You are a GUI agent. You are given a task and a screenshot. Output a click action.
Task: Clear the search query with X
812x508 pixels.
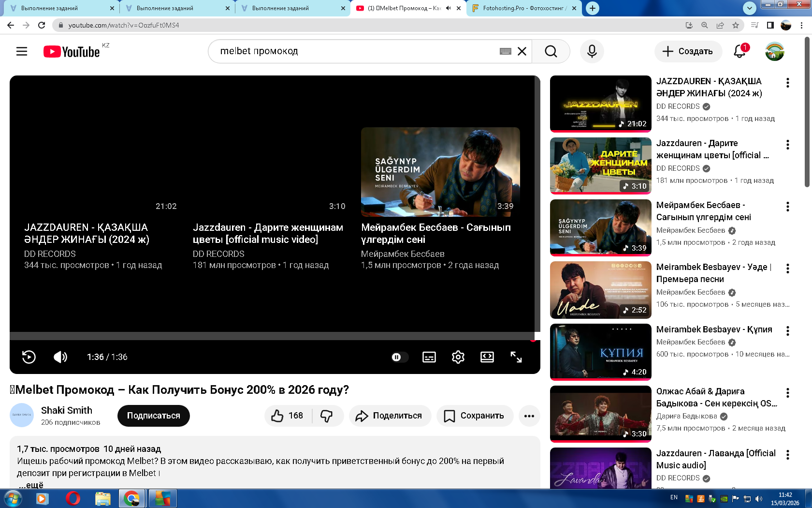click(522, 51)
